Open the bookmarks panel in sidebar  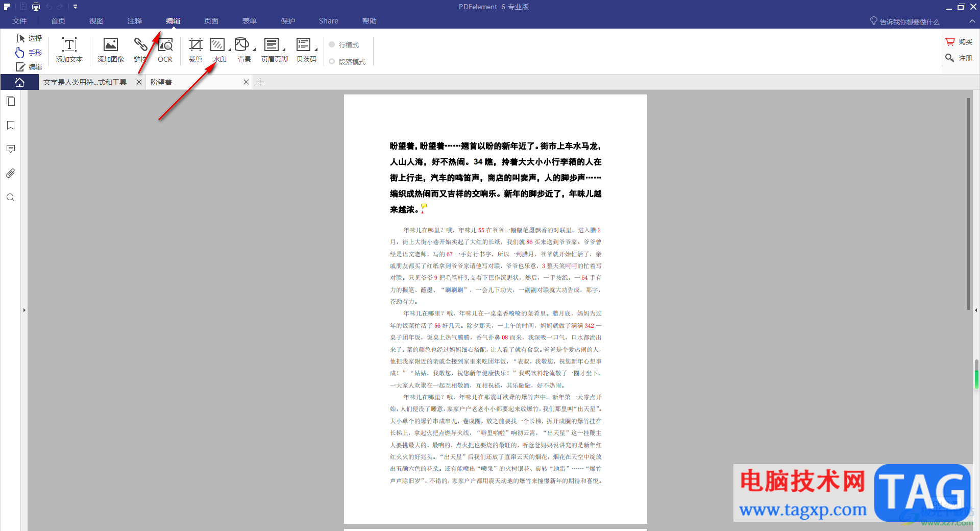(11, 125)
